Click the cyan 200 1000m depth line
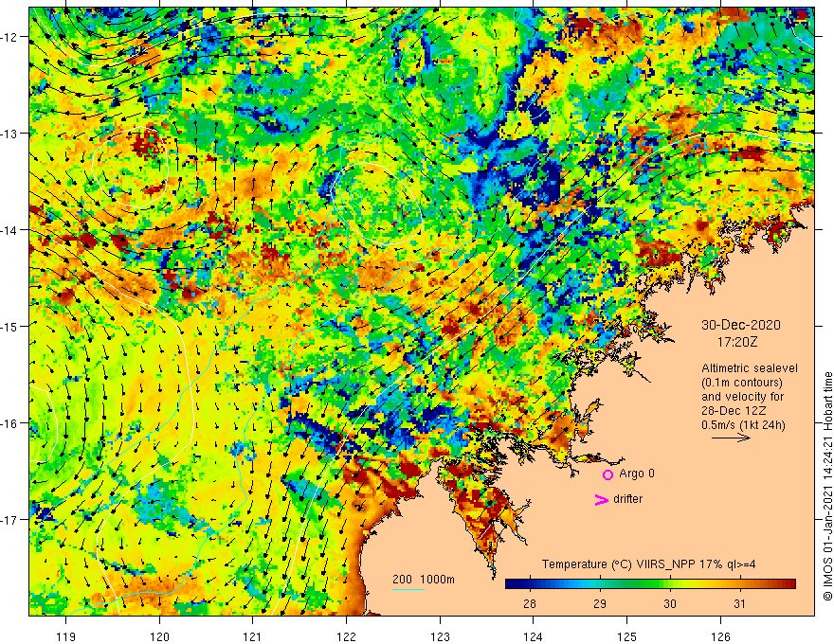834x644 pixels. (408, 589)
